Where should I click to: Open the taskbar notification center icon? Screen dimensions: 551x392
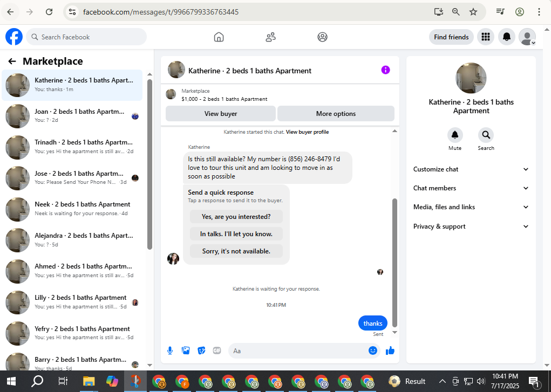(534, 381)
